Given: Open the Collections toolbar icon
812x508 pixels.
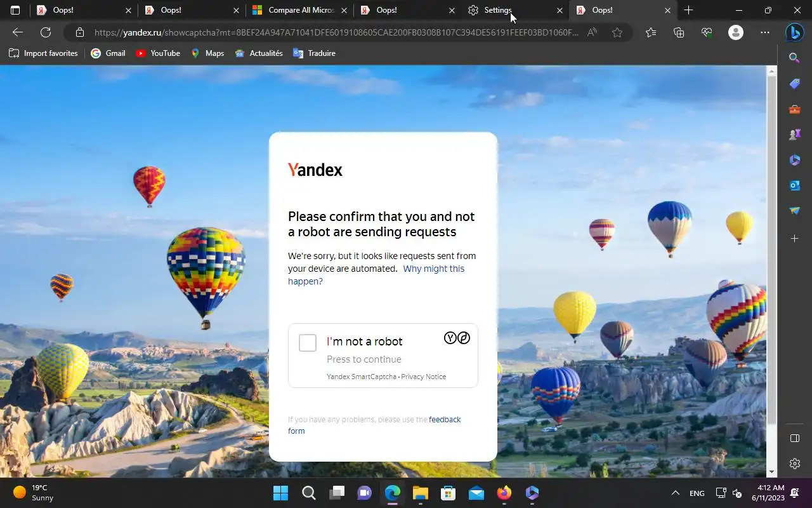Looking at the screenshot, I should click(679, 32).
